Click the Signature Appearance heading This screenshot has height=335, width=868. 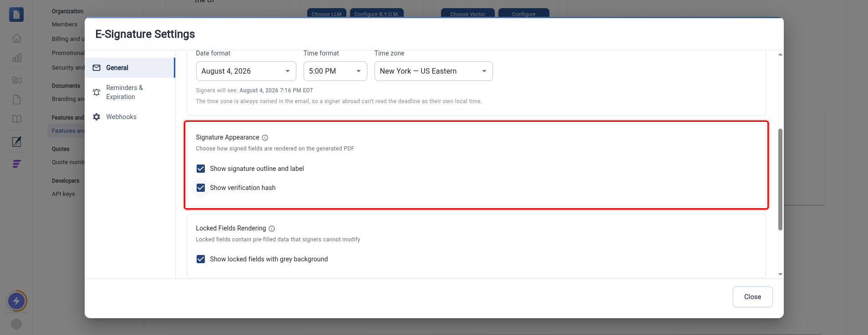[x=228, y=137]
